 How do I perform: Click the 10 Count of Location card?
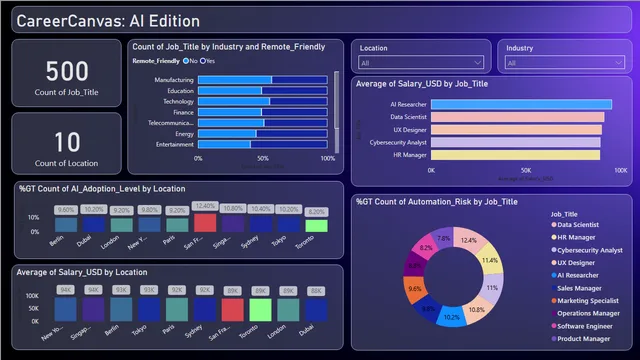click(67, 144)
